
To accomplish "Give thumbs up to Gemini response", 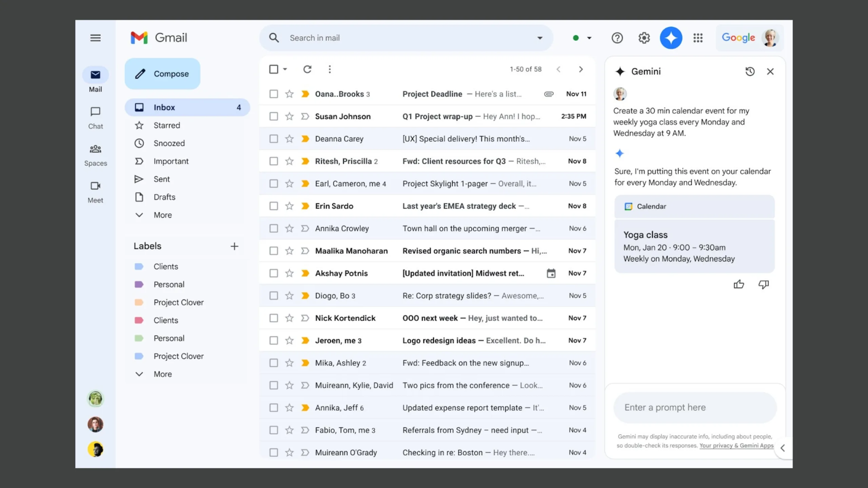I will 739,284.
